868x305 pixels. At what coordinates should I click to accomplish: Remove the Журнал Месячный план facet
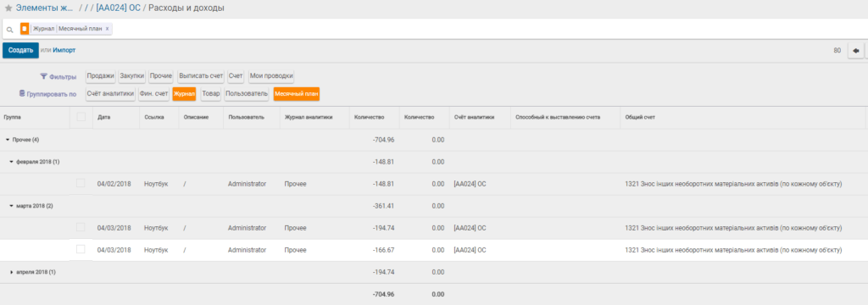coord(108,29)
